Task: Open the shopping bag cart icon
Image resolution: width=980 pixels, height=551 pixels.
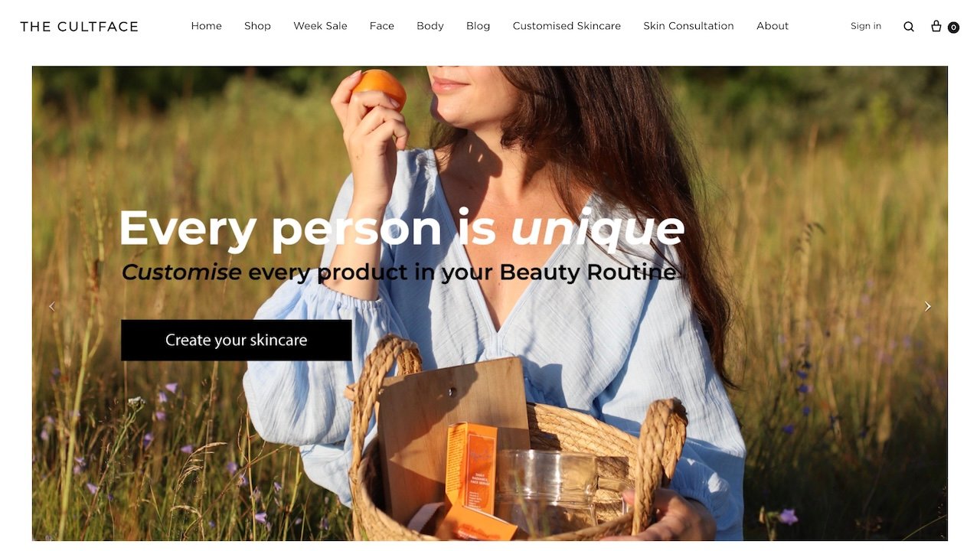Action: 936,26
